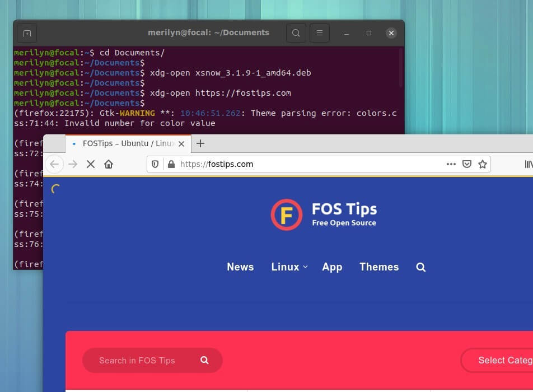
Task: Open tracking protection shield icon
Action: (156, 164)
